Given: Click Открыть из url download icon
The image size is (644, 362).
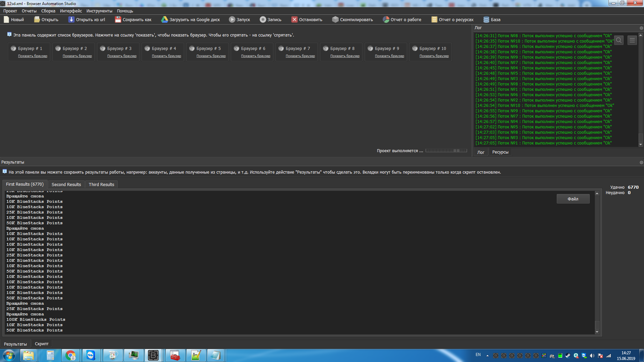Looking at the screenshot, I should 71,19.
